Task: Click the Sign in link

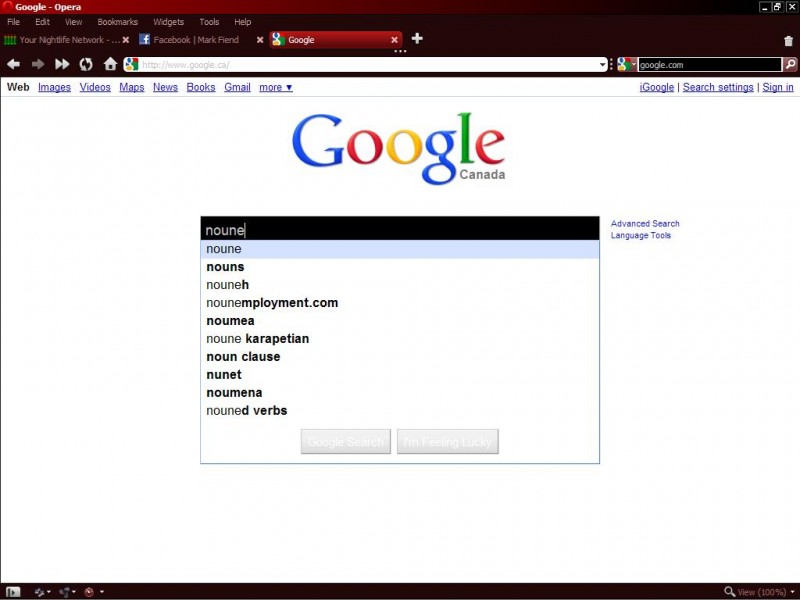Action: [x=778, y=87]
